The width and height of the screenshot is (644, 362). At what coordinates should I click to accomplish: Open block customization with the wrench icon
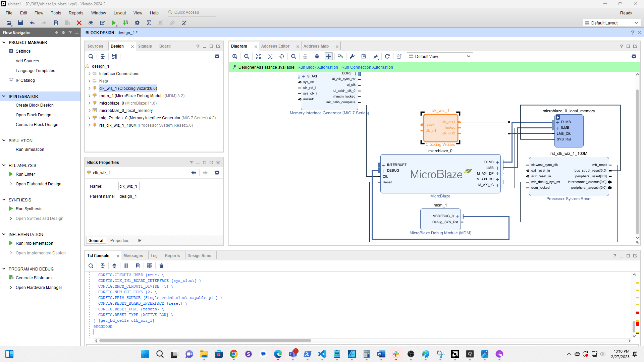(352, 56)
